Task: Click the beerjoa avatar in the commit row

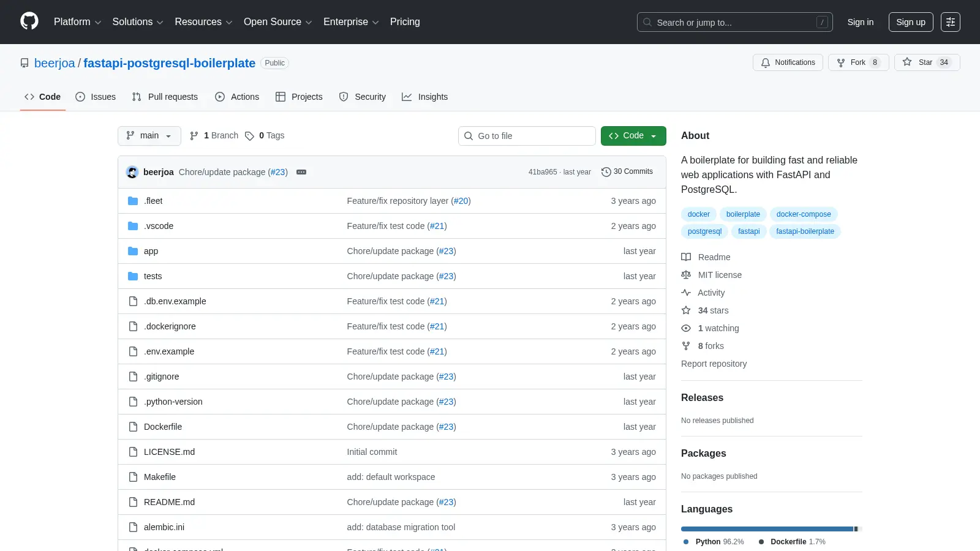Action: click(x=132, y=172)
